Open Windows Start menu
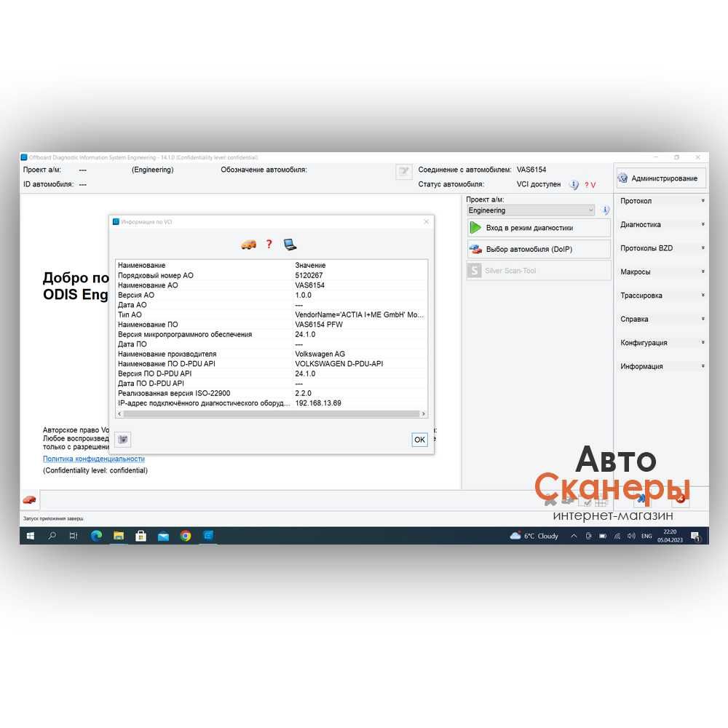 click(30, 536)
